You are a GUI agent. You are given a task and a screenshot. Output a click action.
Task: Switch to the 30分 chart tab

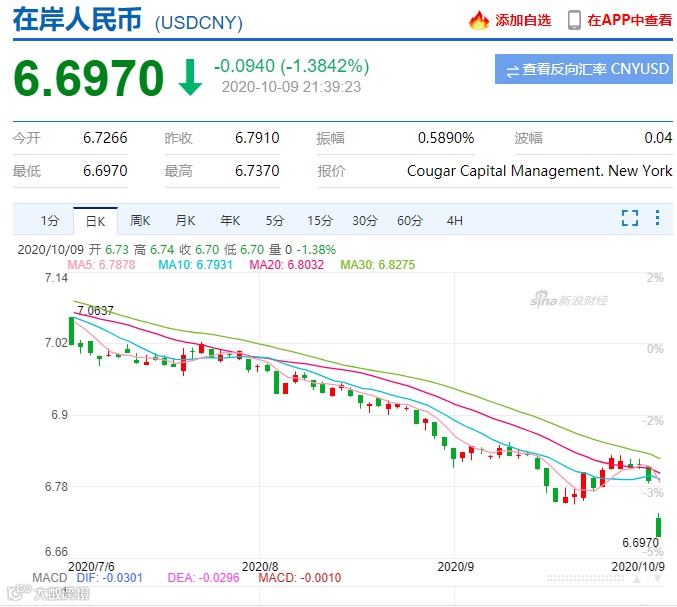[x=365, y=221]
